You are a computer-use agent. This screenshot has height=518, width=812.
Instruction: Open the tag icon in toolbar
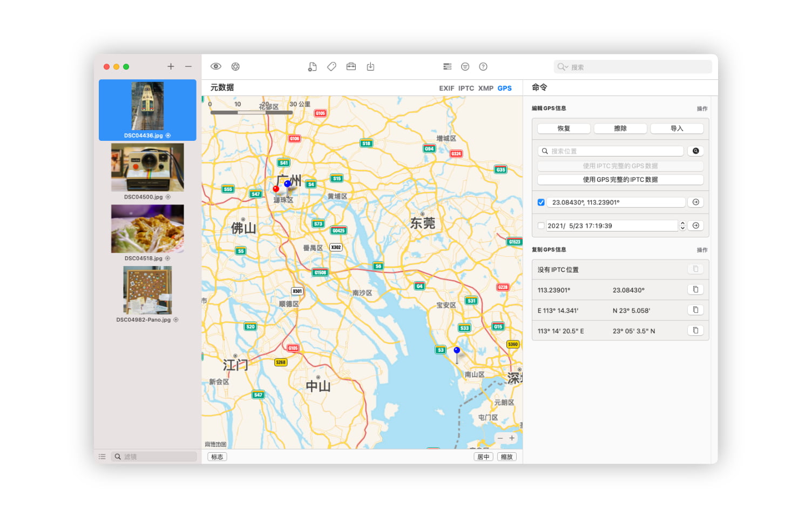tap(331, 66)
